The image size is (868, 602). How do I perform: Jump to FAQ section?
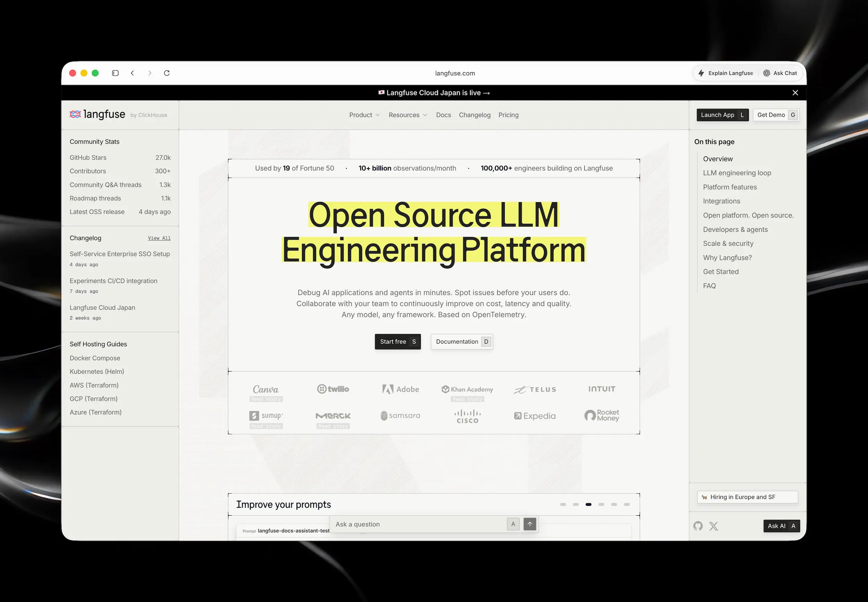click(x=709, y=286)
